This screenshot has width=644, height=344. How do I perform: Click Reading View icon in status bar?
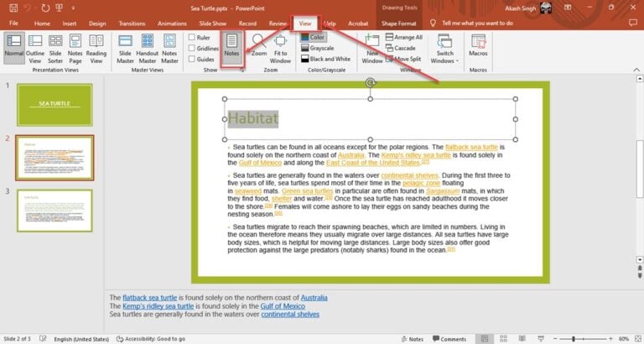tap(522, 339)
